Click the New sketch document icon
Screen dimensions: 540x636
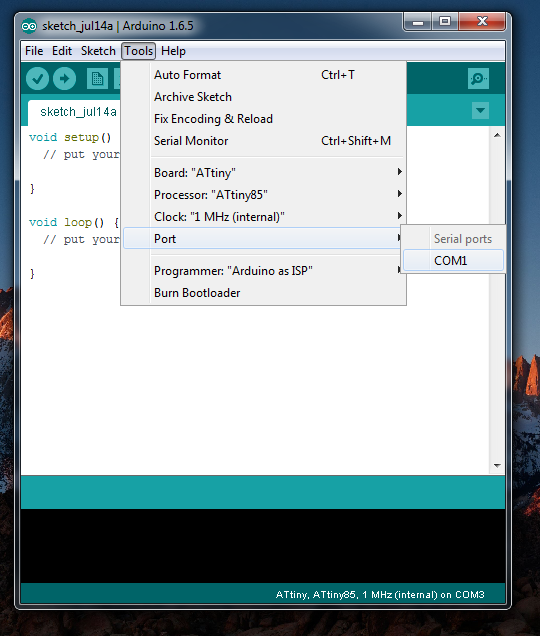point(97,79)
